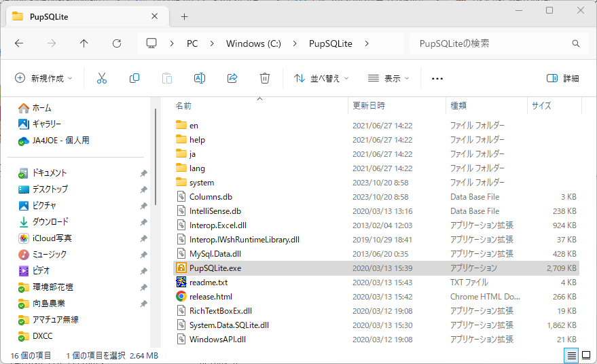The image size is (597, 364).
Task: Select IntelliSense.db file
Action: tap(376, 211)
